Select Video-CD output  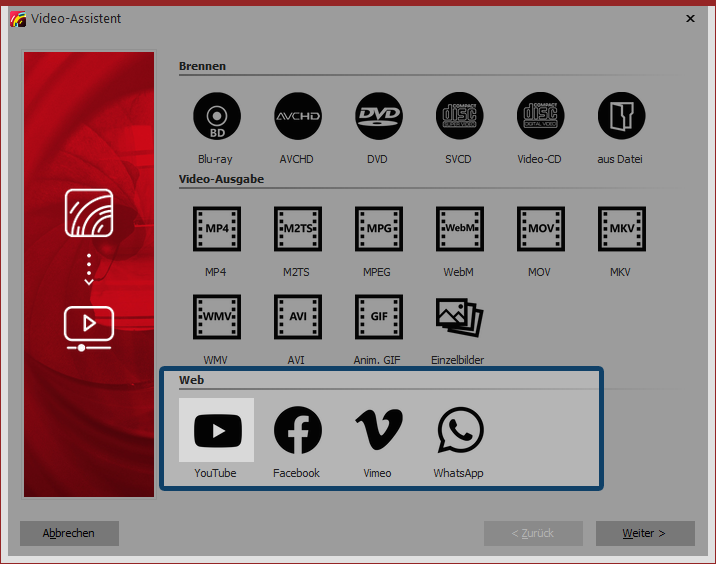(x=540, y=118)
